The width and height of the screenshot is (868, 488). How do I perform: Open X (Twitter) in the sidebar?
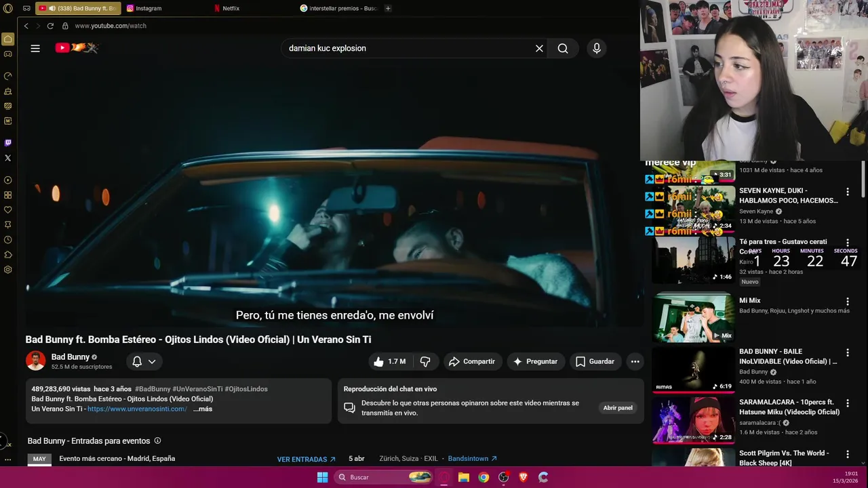point(8,158)
